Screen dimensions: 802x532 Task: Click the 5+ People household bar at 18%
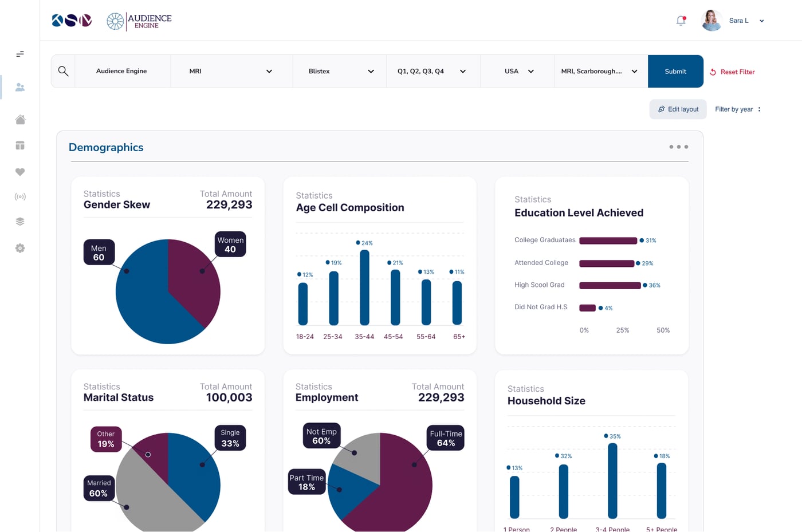(662, 491)
